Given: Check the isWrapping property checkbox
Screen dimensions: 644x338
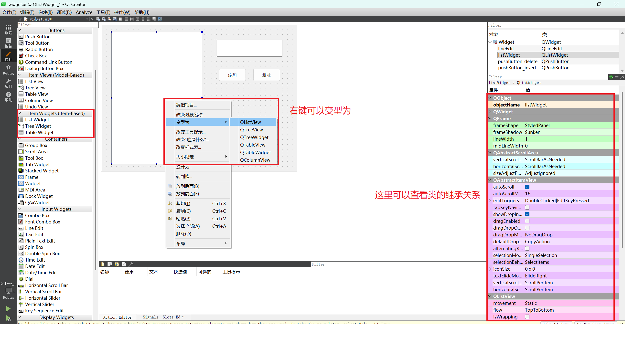Looking at the screenshot, I should point(527,317).
